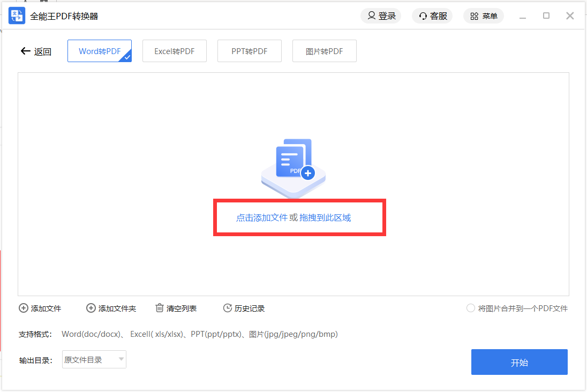This screenshot has height=392, width=587.
Task: Expand the output directory selector arrow
Action: [121, 359]
